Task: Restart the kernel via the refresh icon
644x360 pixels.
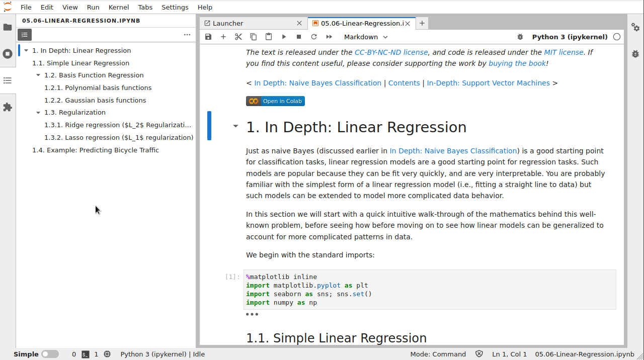Action: pyautogui.click(x=313, y=37)
